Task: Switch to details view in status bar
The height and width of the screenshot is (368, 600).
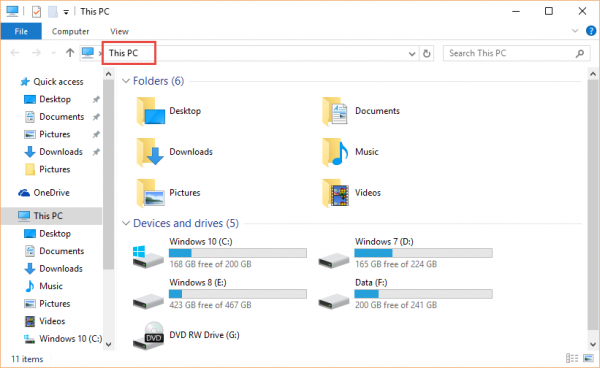Action: [x=572, y=358]
